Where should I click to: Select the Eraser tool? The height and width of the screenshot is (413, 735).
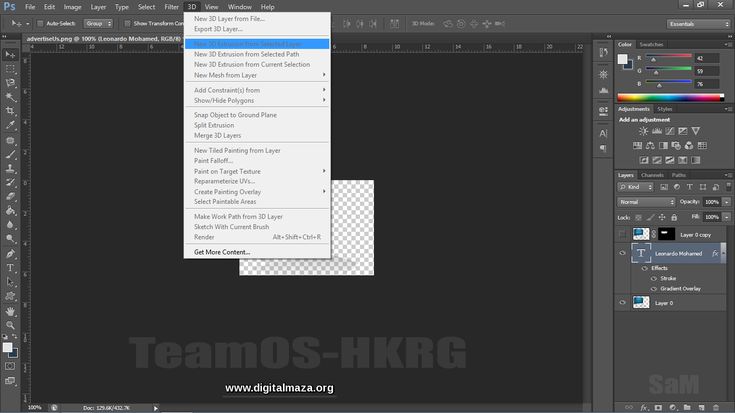[10, 196]
